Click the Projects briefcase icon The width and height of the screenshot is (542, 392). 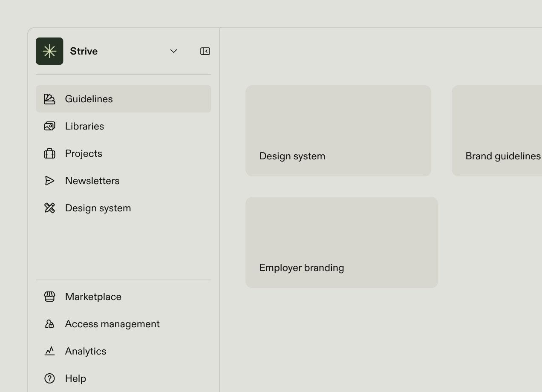click(49, 153)
